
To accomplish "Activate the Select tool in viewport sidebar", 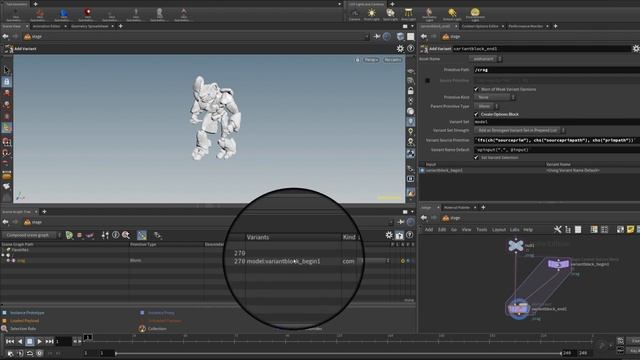I will click(7, 70).
